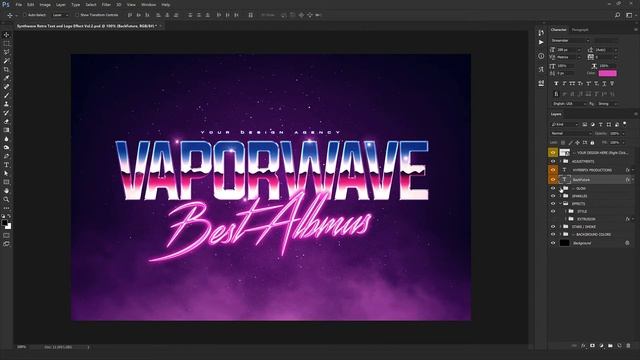Viewport: 640px width, 360px height.
Task: Click the Faux Bold style button
Action: coord(556,83)
